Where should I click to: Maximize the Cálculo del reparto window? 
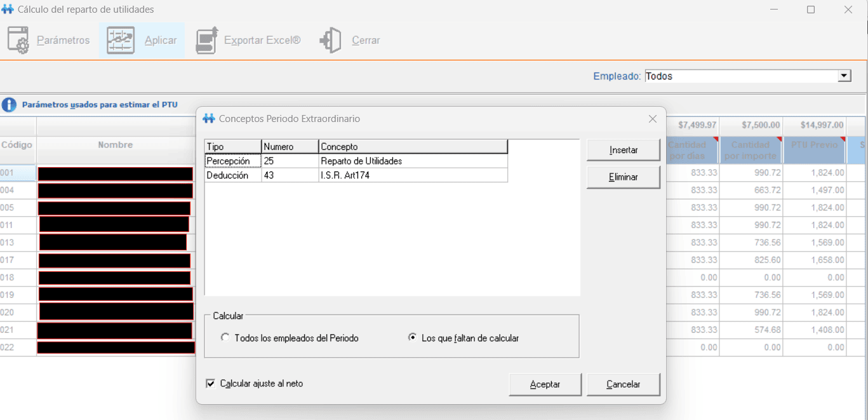pyautogui.click(x=811, y=10)
